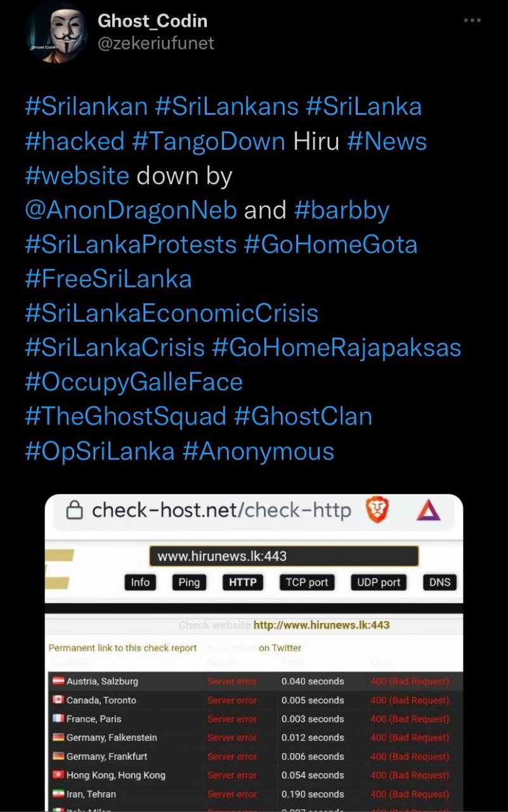The height and width of the screenshot is (812, 508).
Task: Click the Brave Rewards triangle icon
Action: (428, 511)
